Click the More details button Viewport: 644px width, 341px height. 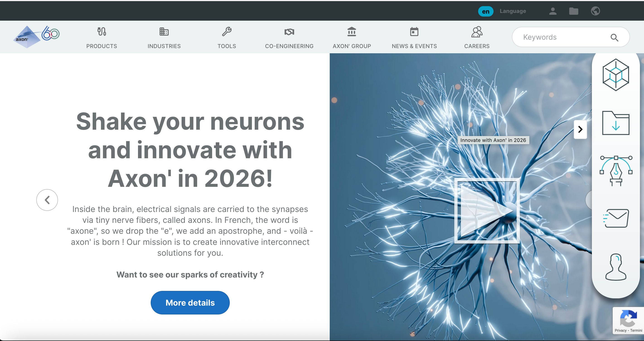tap(190, 302)
